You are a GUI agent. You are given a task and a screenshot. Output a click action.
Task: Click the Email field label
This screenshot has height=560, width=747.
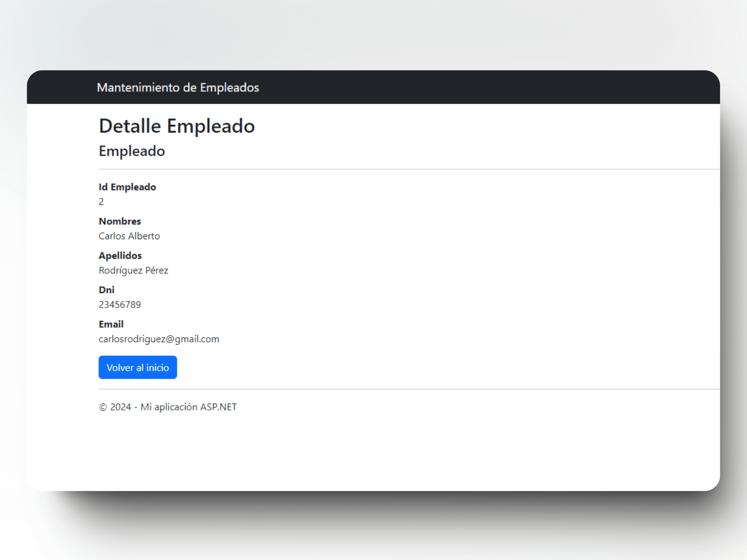pyautogui.click(x=111, y=324)
